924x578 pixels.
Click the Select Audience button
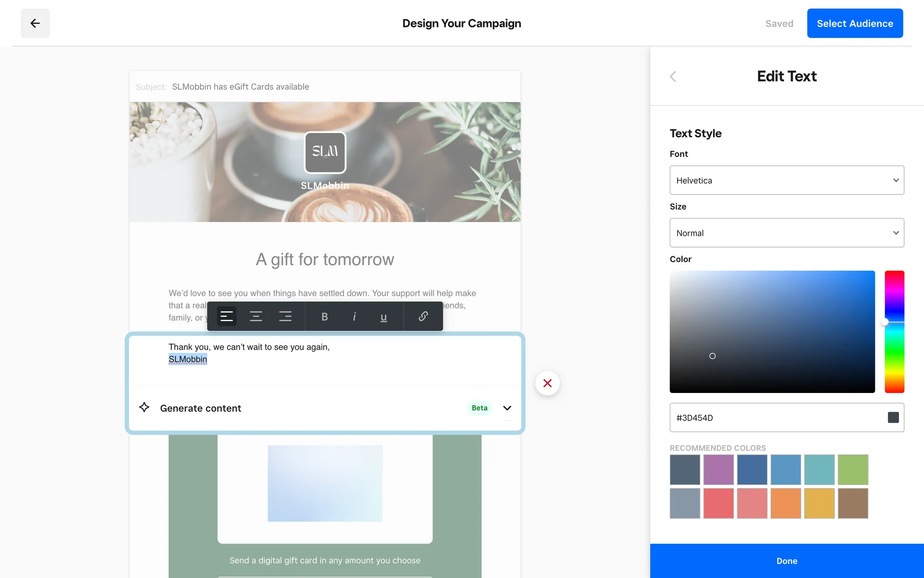coord(855,23)
